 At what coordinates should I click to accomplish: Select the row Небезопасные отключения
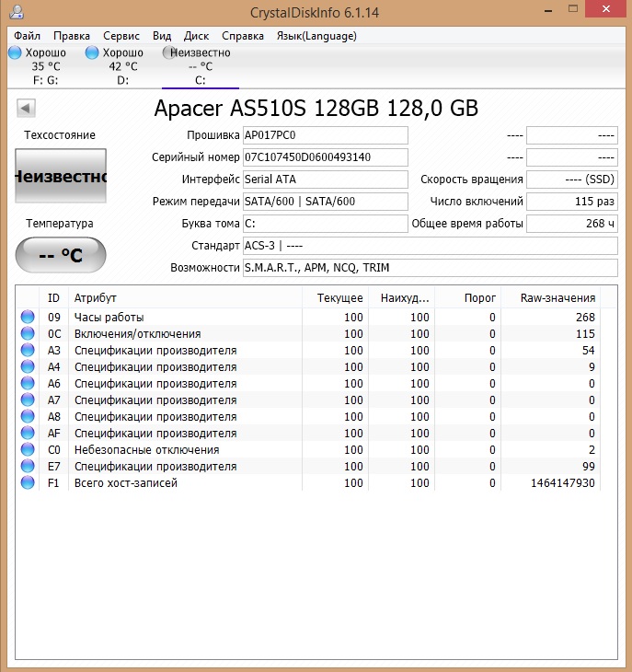pos(309,449)
